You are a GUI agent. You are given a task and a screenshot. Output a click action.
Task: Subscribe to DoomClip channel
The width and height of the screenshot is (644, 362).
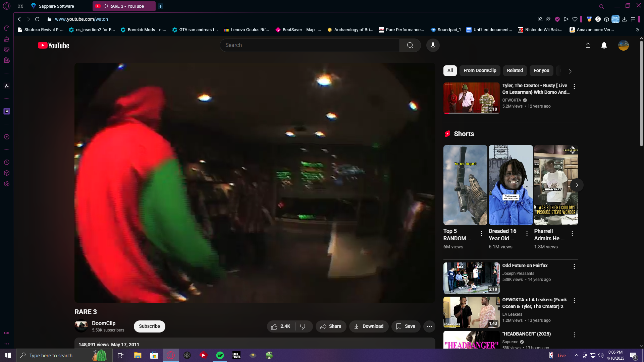click(x=149, y=326)
